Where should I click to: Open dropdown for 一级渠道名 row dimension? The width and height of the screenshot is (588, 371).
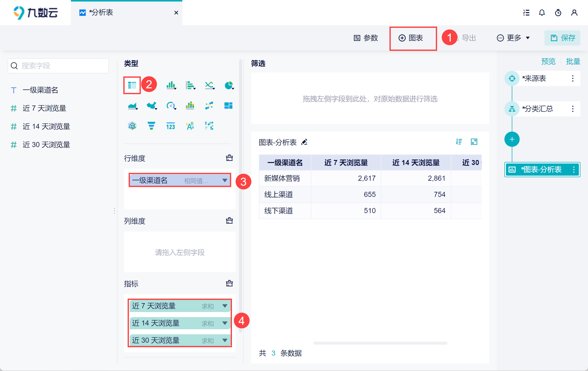[225, 180]
